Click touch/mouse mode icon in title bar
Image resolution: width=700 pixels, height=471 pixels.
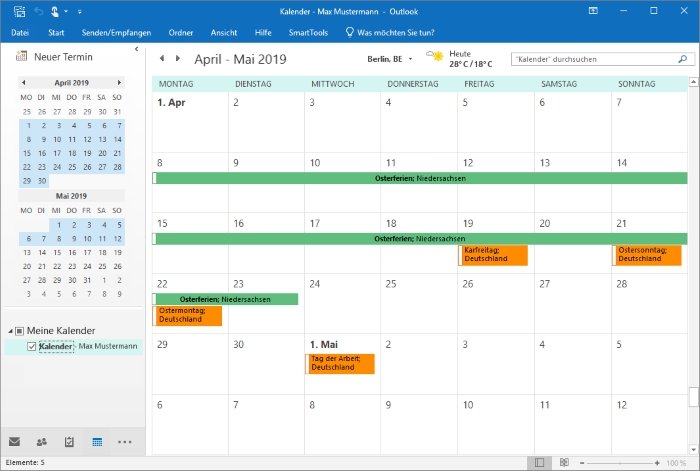click(x=54, y=11)
